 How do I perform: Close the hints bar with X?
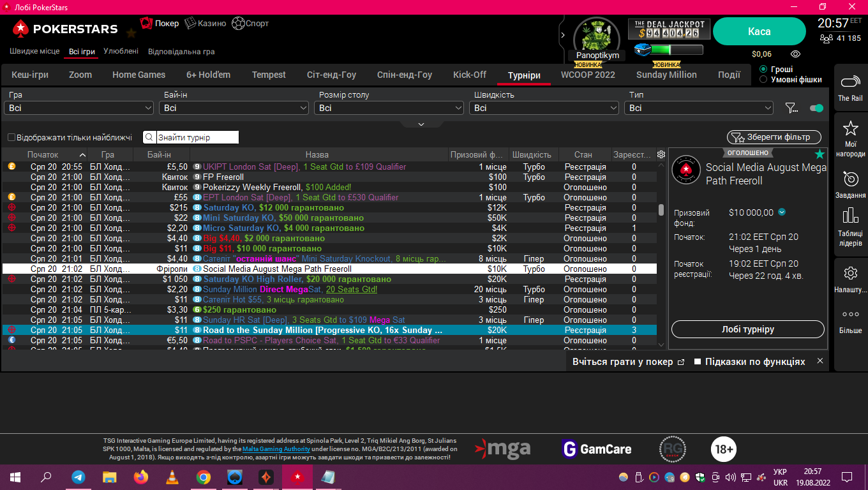[x=820, y=361]
